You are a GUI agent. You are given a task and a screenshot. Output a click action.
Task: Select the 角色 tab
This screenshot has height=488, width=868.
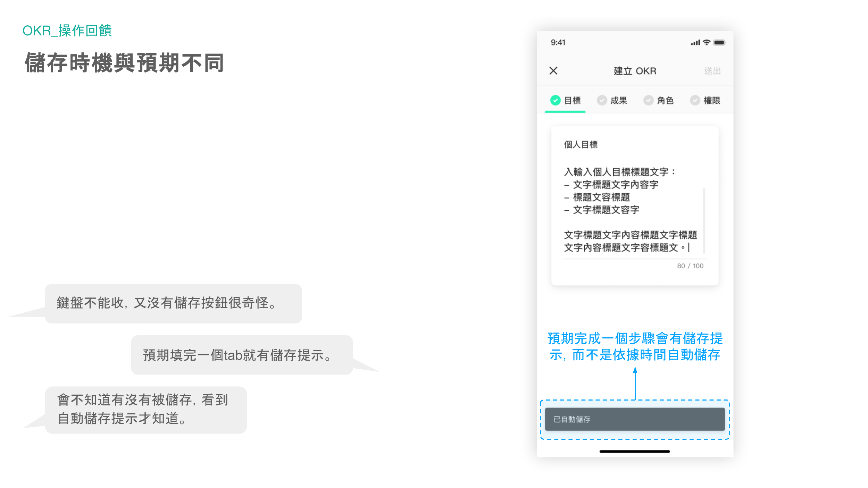(658, 101)
